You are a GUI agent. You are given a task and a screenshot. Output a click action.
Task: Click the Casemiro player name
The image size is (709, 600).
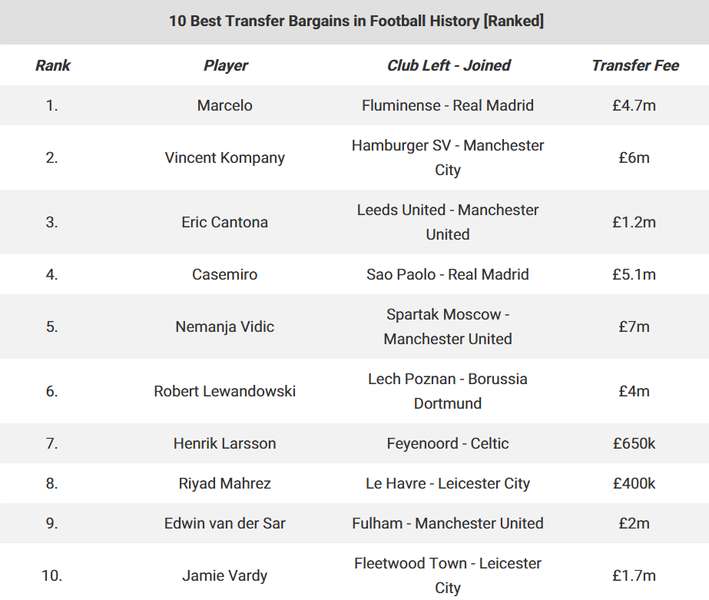pos(225,274)
